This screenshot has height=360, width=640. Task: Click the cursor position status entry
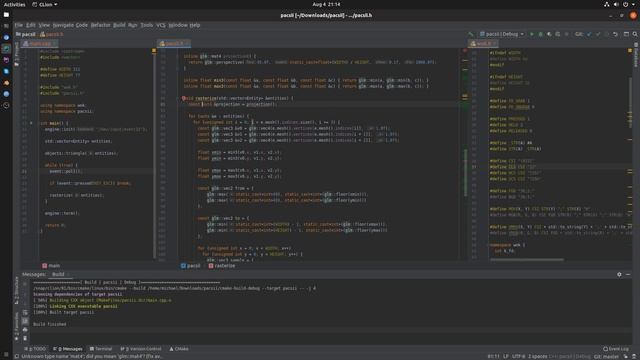493,356
